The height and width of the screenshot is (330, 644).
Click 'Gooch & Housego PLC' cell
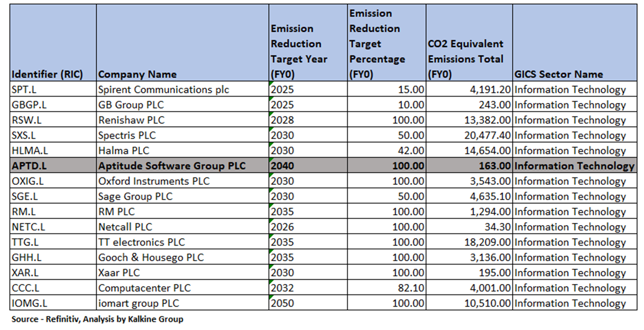click(x=183, y=257)
